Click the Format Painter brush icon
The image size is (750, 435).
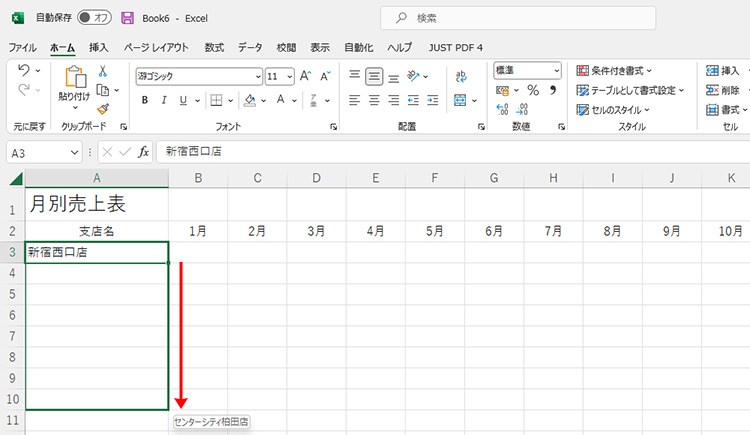point(102,109)
